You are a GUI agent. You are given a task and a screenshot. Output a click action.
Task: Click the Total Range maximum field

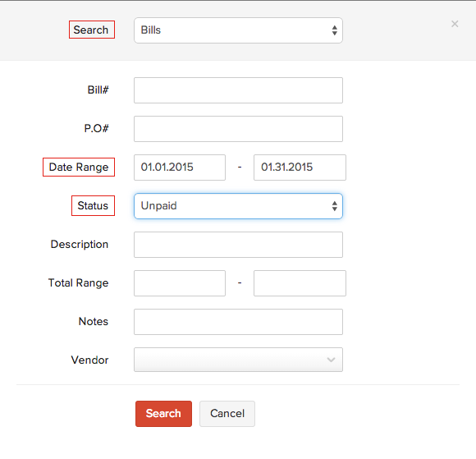[x=300, y=283]
